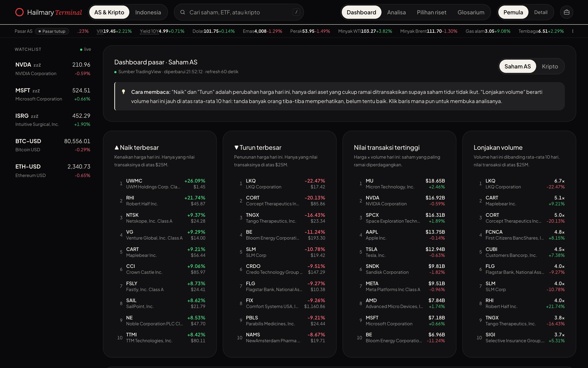Open MSFT in the watchlist
The width and height of the screenshot is (588, 368).
coord(53,94)
